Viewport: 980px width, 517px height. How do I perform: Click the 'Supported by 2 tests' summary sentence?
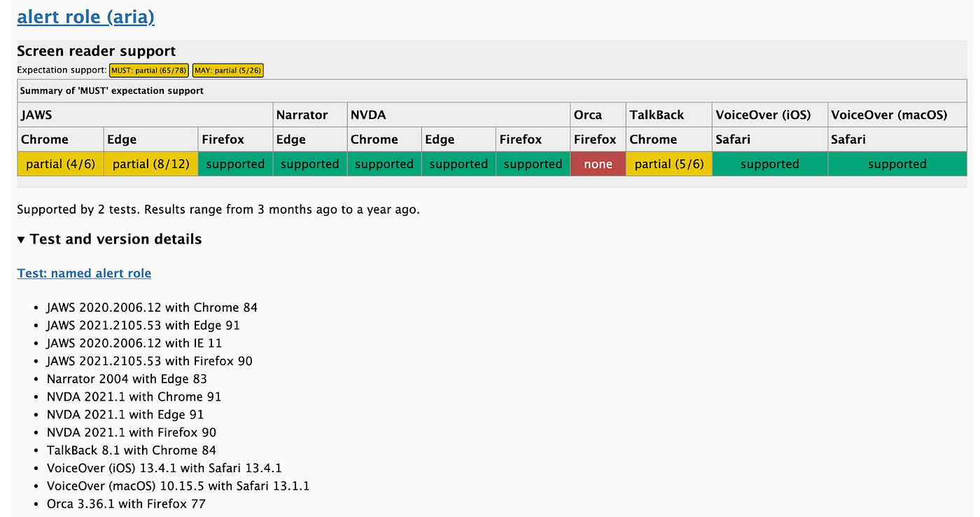click(x=218, y=209)
